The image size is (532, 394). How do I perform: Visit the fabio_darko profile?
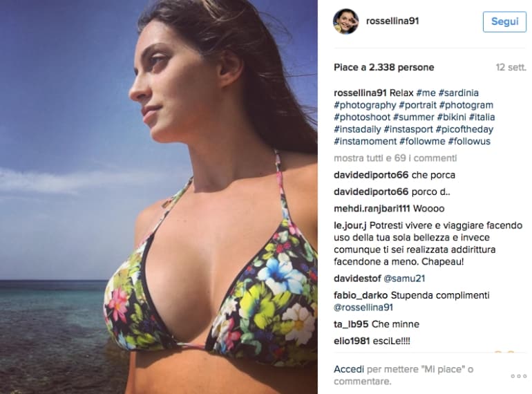click(x=361, y=296)
